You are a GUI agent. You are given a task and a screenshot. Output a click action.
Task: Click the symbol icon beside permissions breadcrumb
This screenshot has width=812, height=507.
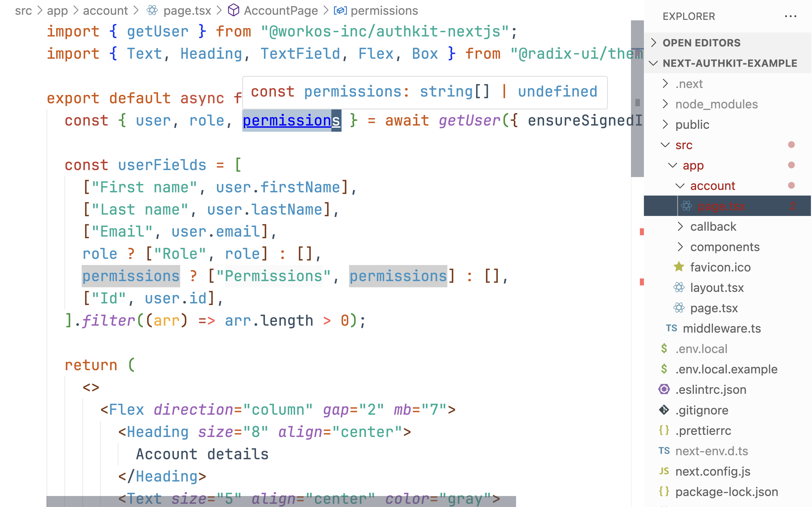340,10
